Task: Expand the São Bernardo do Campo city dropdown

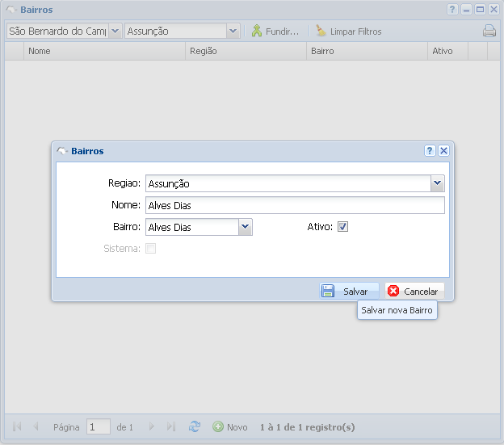Action: 114,31
